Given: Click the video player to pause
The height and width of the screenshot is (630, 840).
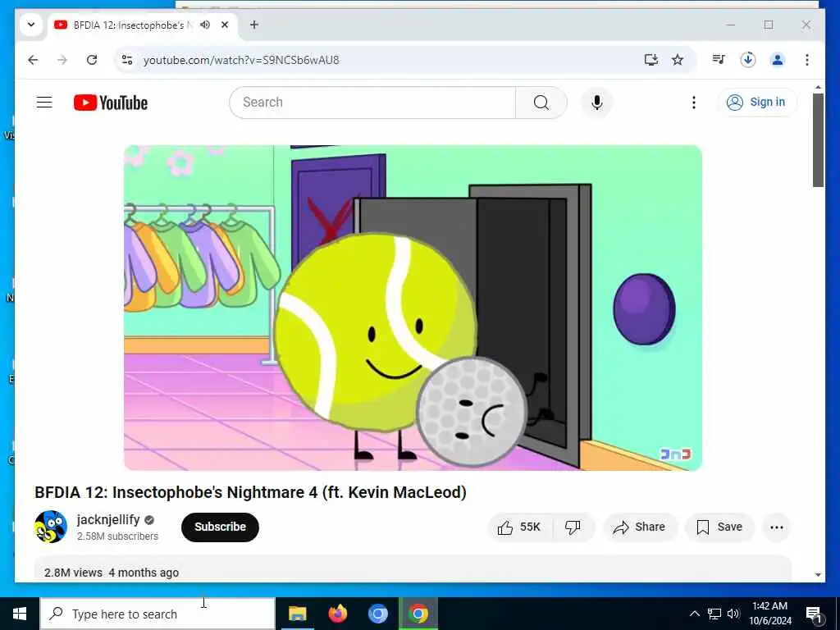Looking at the screenshot, I should pos(413,308).
